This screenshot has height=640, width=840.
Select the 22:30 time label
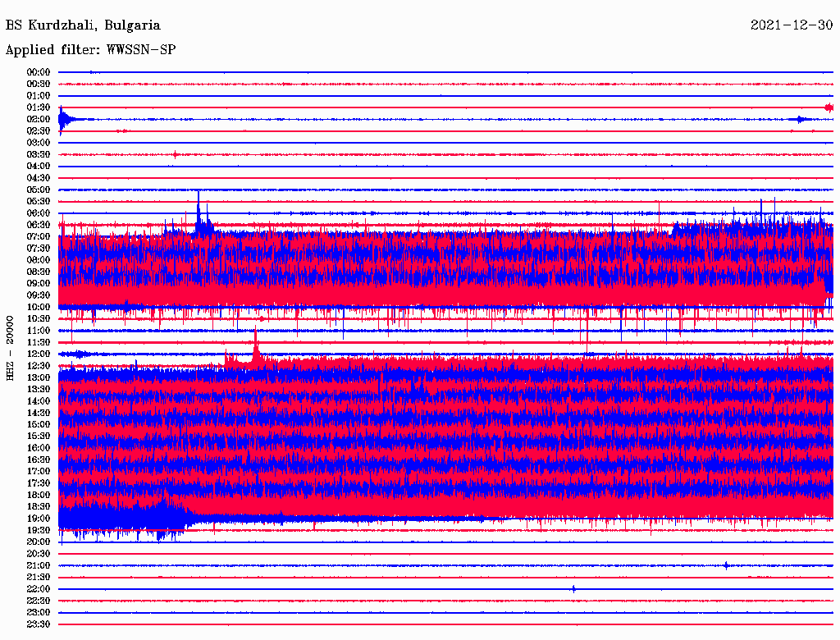point(39,601)
